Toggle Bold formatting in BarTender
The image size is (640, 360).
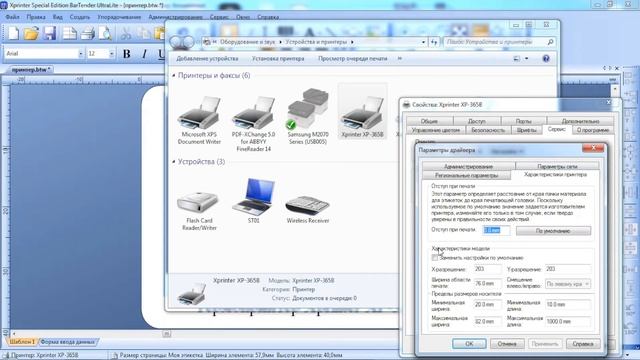[x=127, y=53]
